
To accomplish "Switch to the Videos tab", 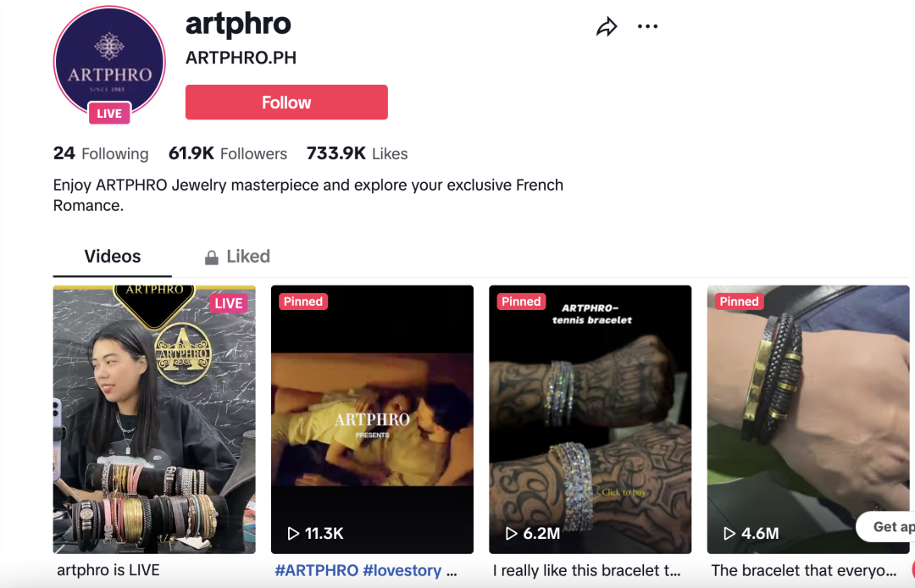I will (x=112, y=257).
